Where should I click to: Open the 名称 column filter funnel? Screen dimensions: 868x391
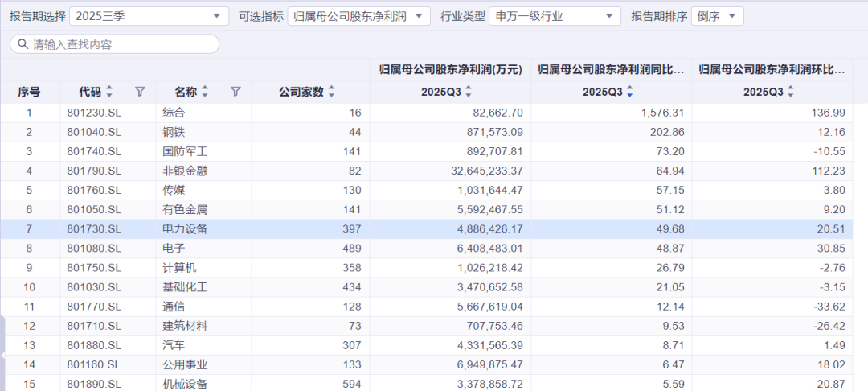tap(235, 92)
